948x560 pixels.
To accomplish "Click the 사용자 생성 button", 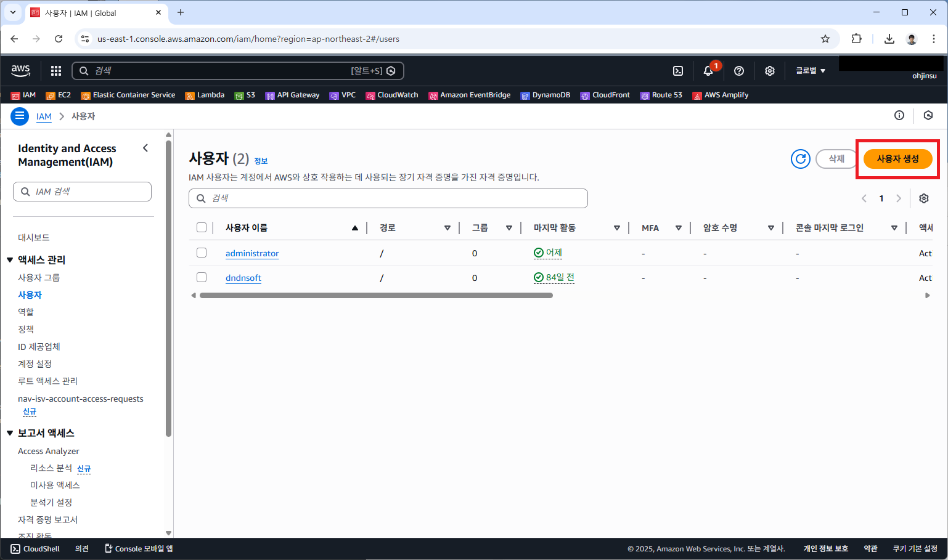I will tap(897, 158).
